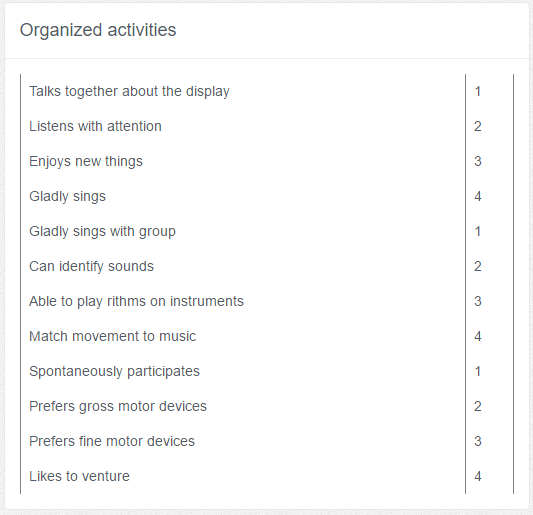
Task: Select Prefers gross motor devices row
Action: coord(267,407)
